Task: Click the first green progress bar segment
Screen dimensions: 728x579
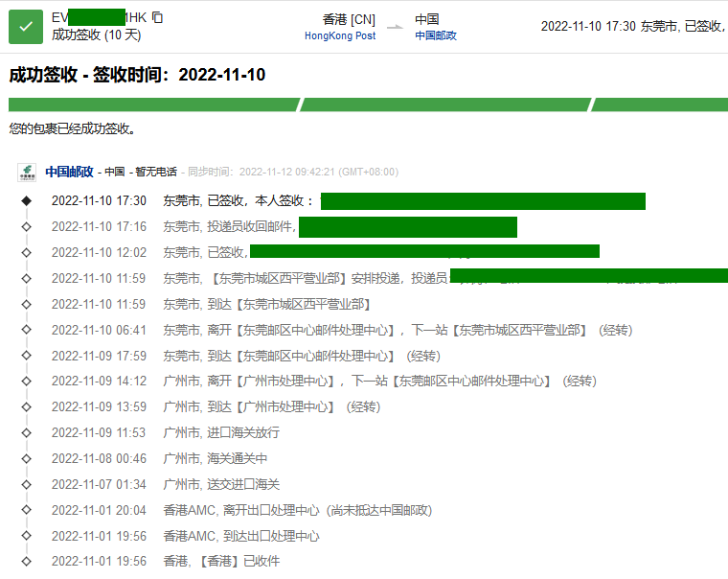Action: tap(153, 104)
